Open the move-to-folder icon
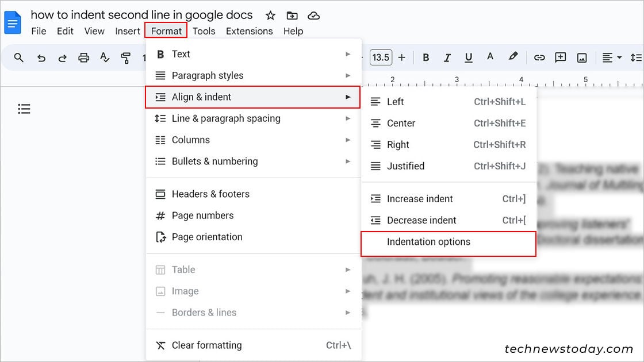 pyautogui.click(x=292, y=16)
